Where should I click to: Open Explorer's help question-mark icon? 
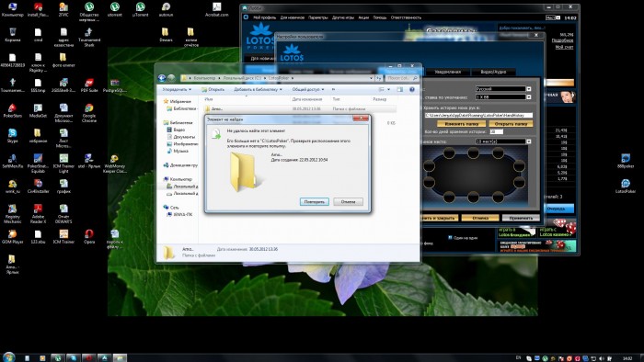pyautogui.click(x=411, y=89)
